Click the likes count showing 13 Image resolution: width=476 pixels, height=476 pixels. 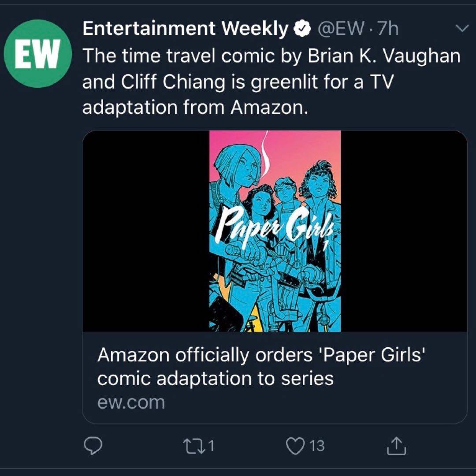(x=317, y=446)
